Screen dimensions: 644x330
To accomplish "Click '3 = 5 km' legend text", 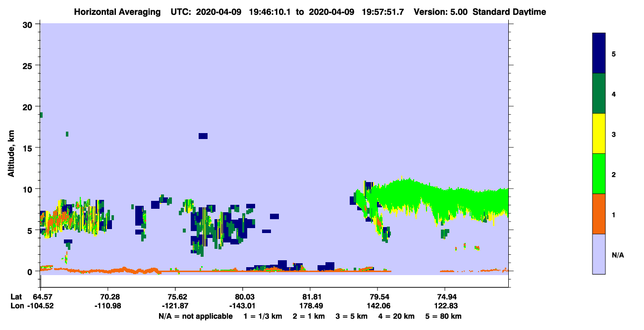I will point(351,316).
